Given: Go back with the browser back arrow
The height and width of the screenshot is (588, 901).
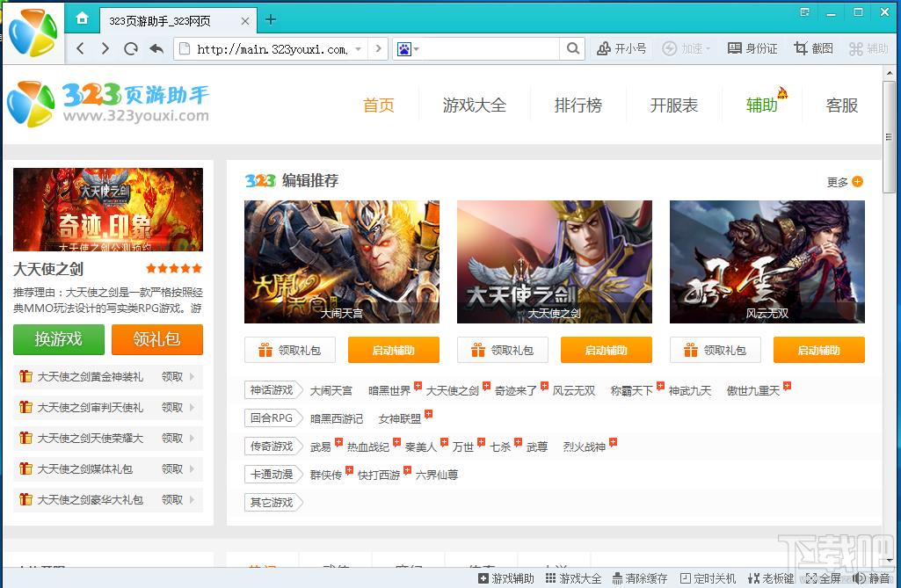Looking at the screenshot, I should pos(81,49).
